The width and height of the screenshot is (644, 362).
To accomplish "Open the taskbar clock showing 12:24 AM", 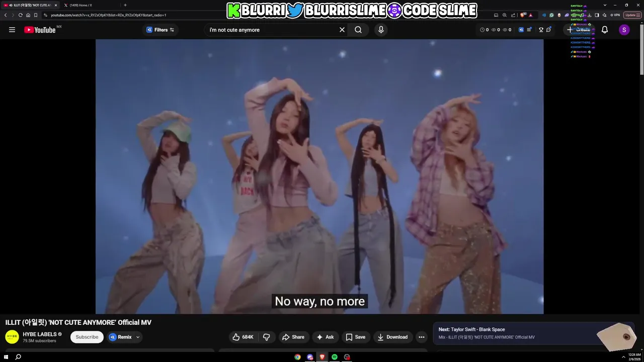I will tap(634, 357).
